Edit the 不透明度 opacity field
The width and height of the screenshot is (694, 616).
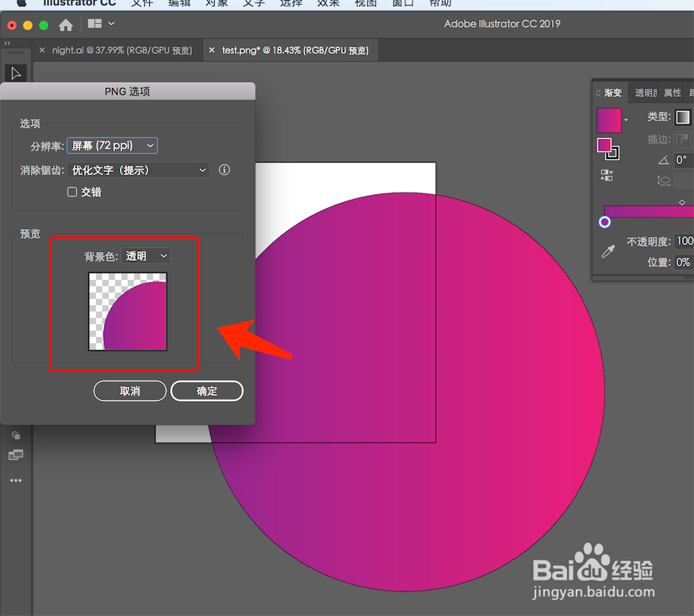(x=684, y=241)
